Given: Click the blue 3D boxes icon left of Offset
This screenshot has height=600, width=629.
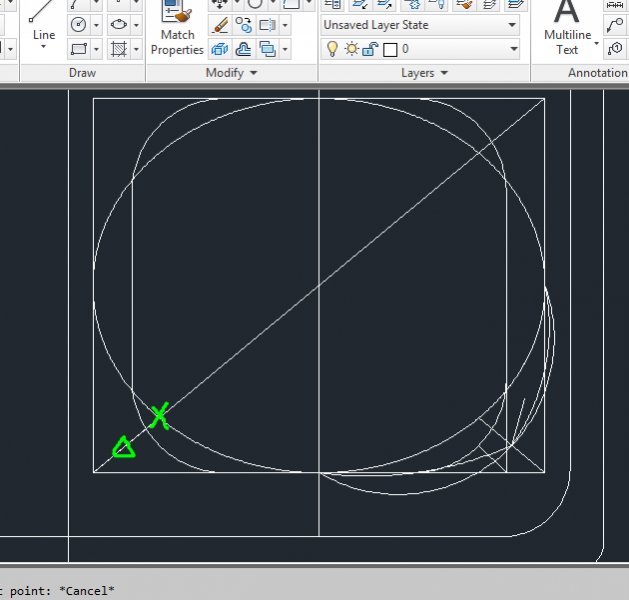Looking at the screenshot, I should click(220, 49).
